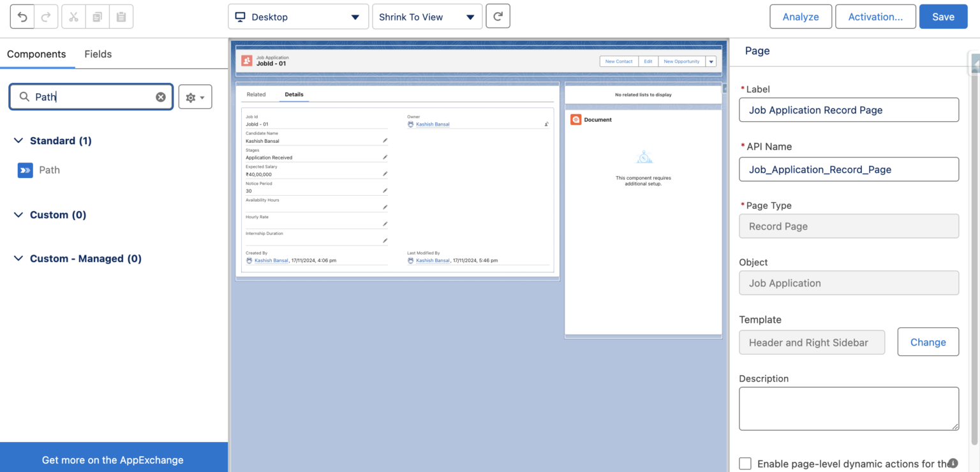The height and width of the screenshot is (472, 980).
Task: Click the canvas refresh icon
Action: point(498,17)
